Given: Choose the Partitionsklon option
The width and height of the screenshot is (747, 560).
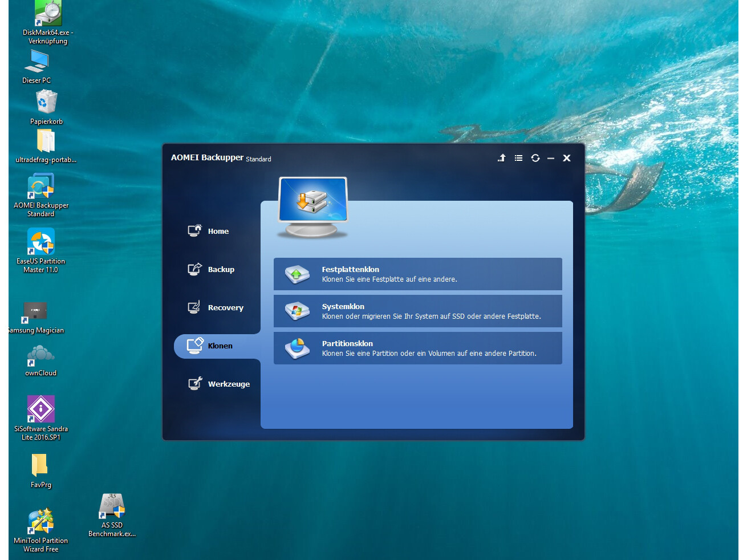Looking at the screenshot, I should click(417, 348).
